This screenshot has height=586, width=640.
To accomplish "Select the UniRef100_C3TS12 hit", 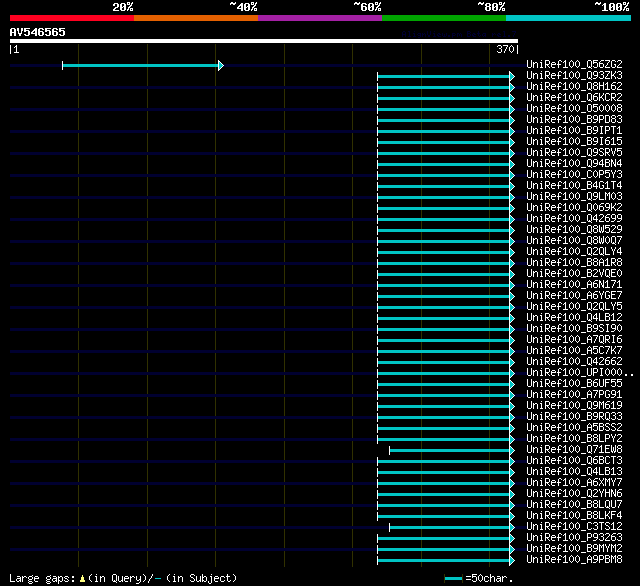I will click(x=574, y=527).
